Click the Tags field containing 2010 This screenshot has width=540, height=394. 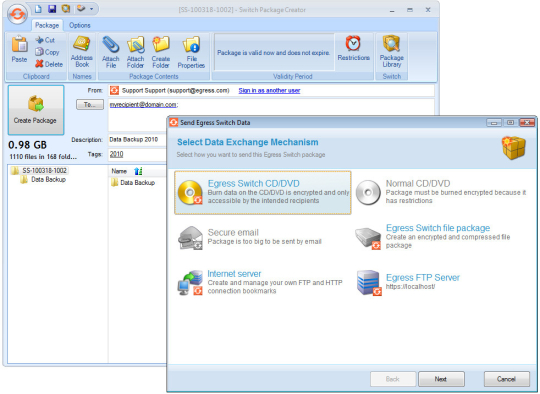click(x=137, y=154)
